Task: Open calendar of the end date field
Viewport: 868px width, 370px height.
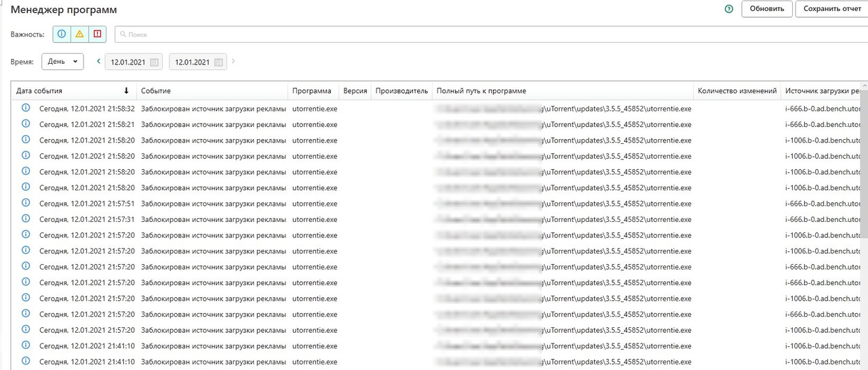Action: (219, 62)
